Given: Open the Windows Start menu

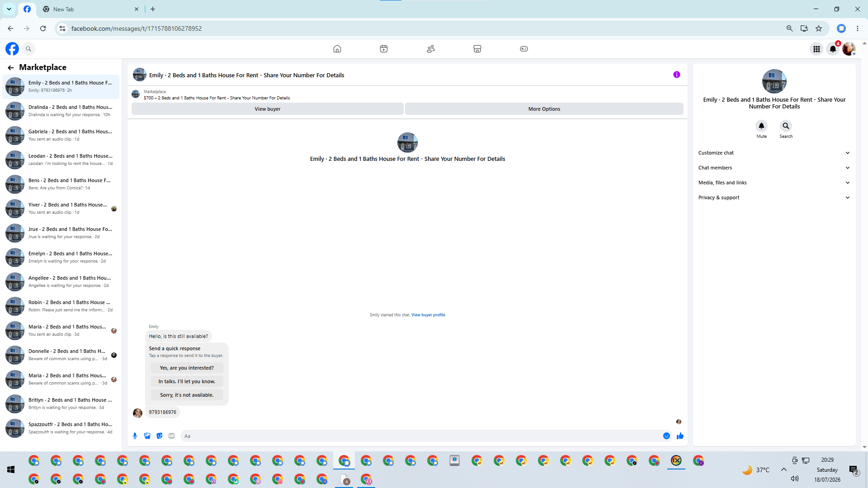Looking at the screenshot, I should point(11,470).
